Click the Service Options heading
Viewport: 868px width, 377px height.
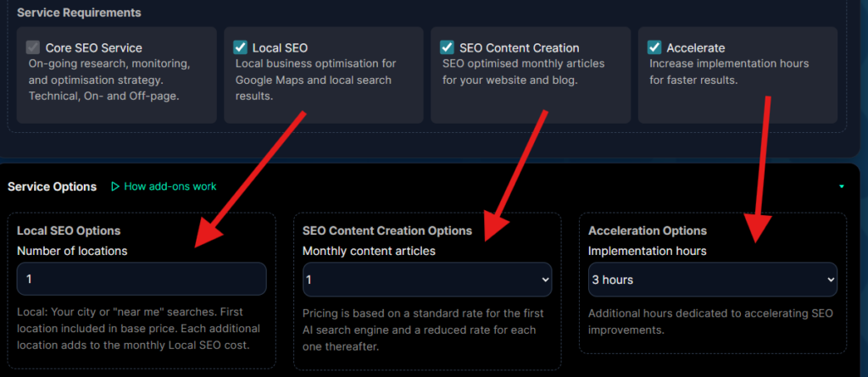coord(48,186)
